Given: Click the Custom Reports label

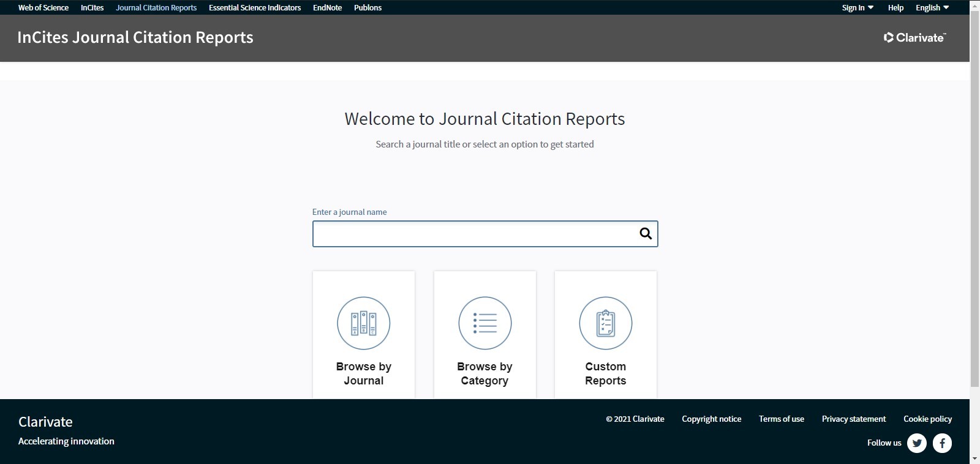Looking at the screenshot, I should pyautogui.click(x=606, y=373).
